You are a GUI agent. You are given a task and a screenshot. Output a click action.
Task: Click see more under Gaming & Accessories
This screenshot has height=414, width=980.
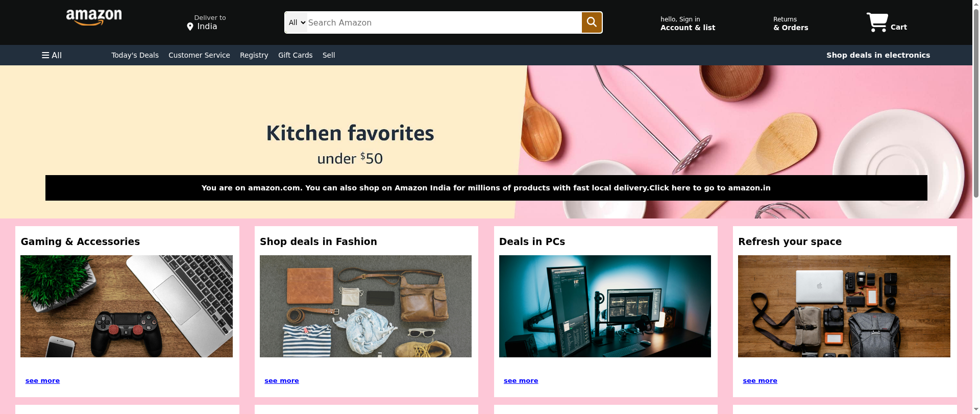pyautogui.click(x=42, y=381)
